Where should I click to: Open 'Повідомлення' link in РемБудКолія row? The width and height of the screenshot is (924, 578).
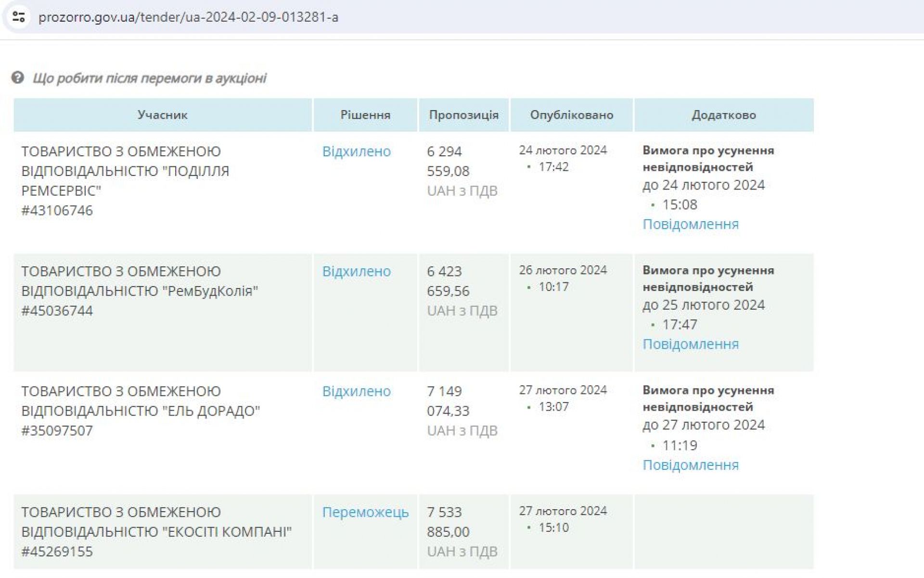(690, 344)
